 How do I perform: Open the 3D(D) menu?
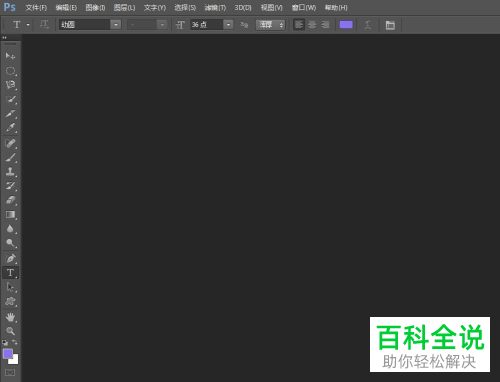(x=243, y=7)
